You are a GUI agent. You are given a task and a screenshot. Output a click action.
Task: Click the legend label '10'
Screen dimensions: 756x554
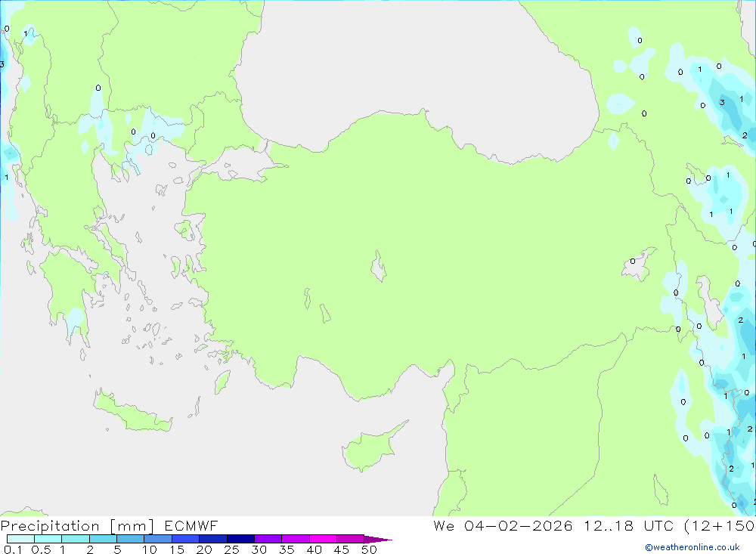pyautogui.click(x=150, y=549)
